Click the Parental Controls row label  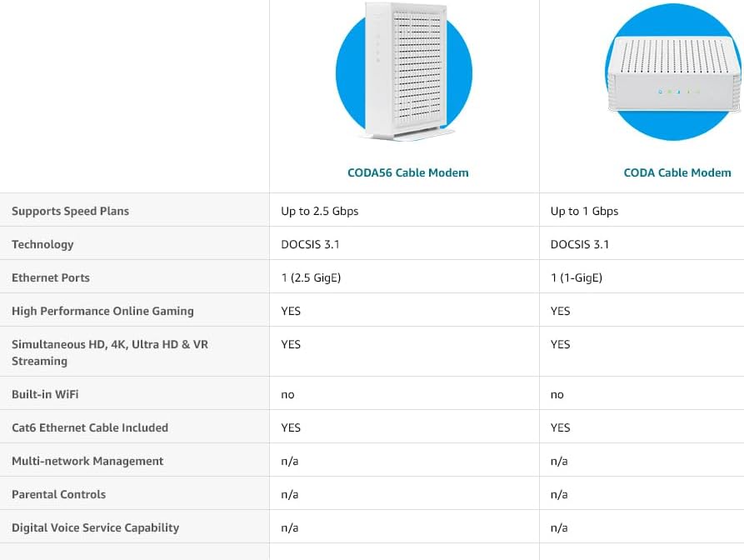tap(58, 494)
